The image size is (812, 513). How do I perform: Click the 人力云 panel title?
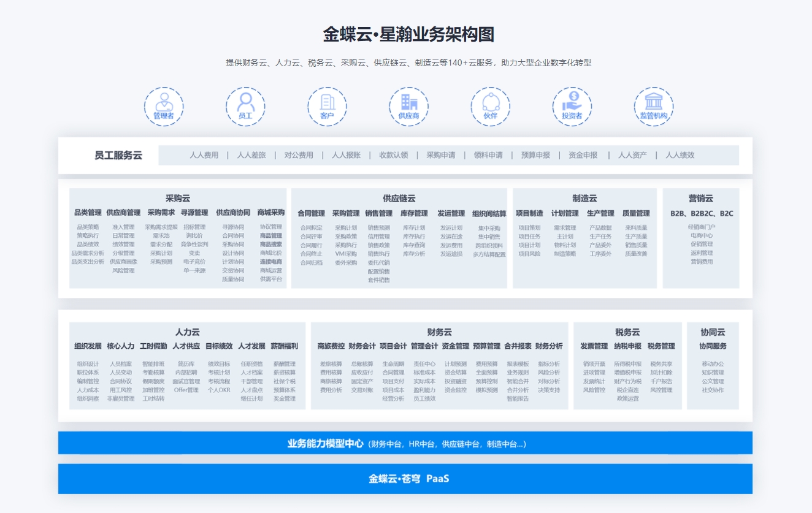pyautogui.click(x=187, y=332)
